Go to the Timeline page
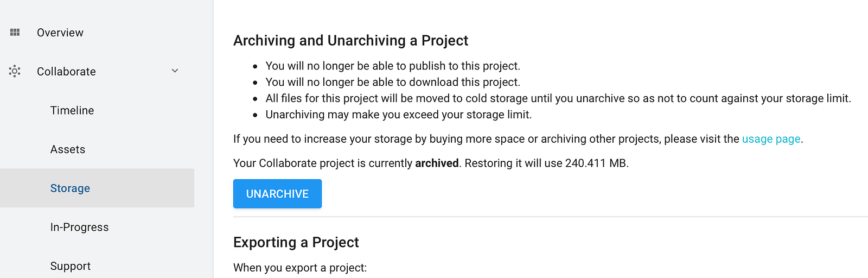This screenshot has height=278, width=868. coord(72,111)
